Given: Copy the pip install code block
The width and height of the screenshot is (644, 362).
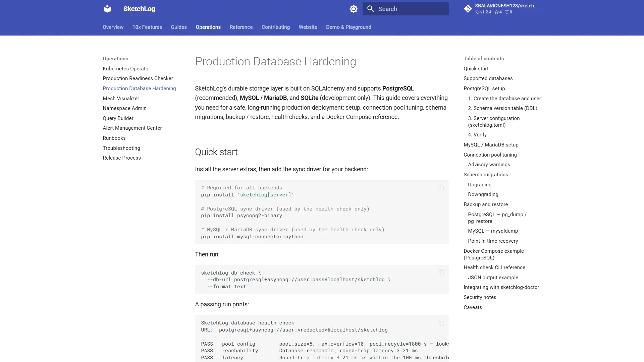Looking at the screenshot, I should 441,188.
